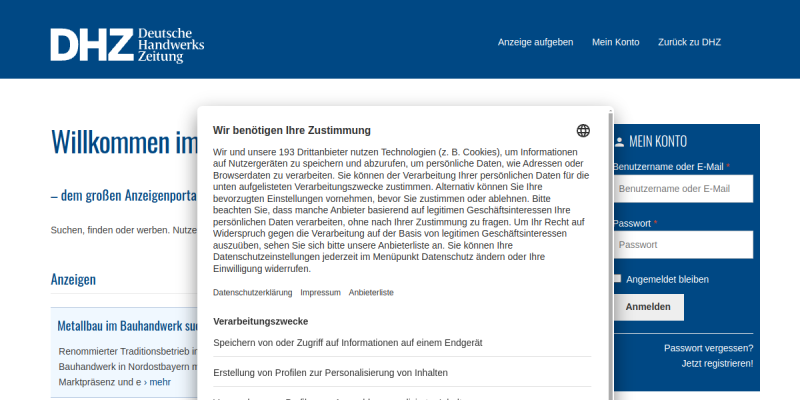Focus the Benutzername oder E-Mail field
The height and width of the screenshot is (400, 800).
point(683,189)
